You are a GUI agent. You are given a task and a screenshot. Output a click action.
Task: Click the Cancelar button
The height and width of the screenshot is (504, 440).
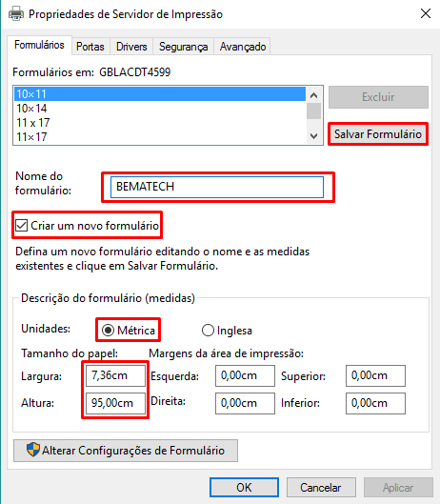coord(321,487)
